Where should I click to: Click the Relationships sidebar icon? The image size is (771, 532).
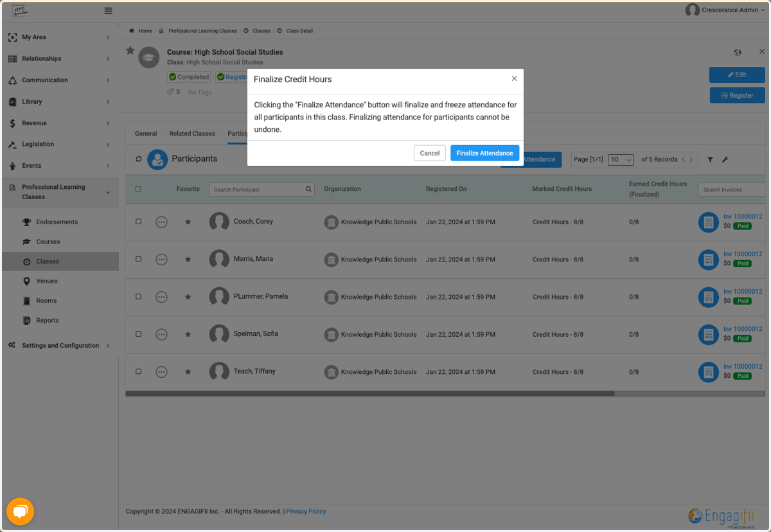[x=12, y=58]
